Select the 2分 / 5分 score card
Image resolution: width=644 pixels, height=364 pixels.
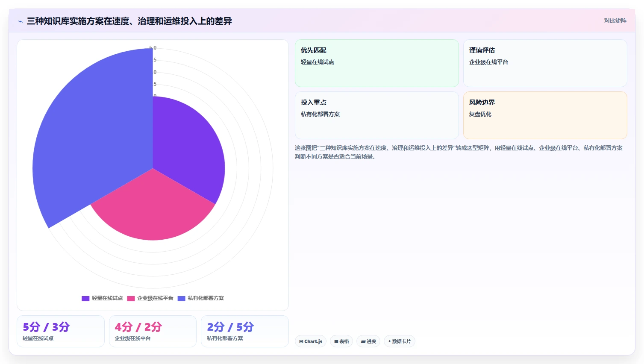tap(245, 331)
